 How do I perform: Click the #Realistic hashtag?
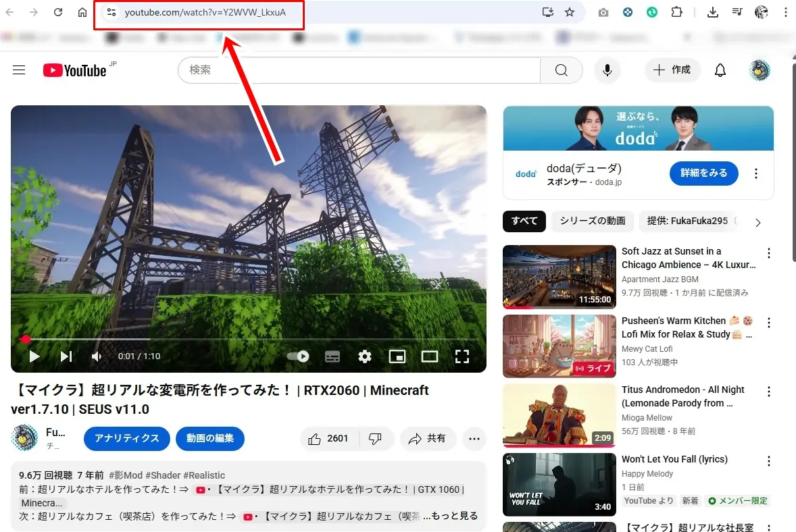tap(204, 475)
